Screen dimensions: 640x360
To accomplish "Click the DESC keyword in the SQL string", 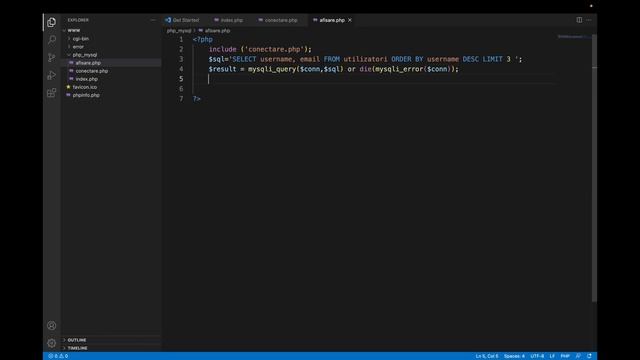I will (x=470, y=59).
